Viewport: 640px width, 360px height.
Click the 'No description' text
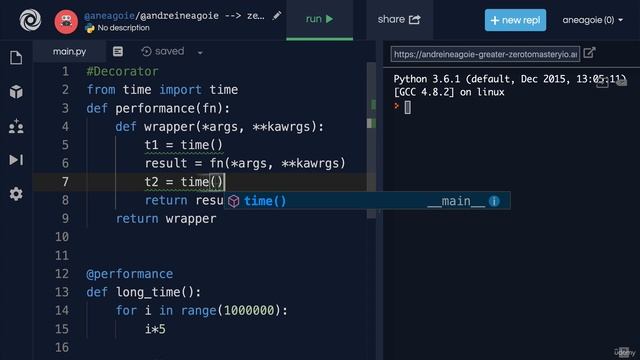(x=123, y=28)
